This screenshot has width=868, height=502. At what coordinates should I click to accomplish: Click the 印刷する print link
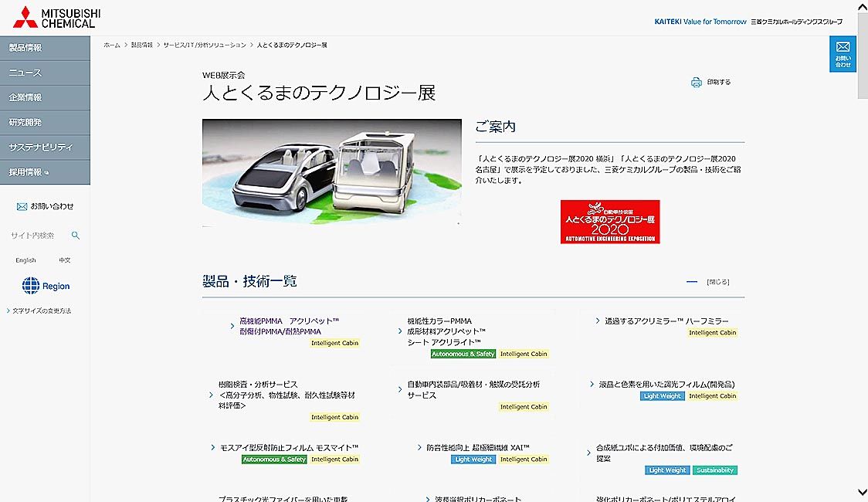[x=718, y=83]
